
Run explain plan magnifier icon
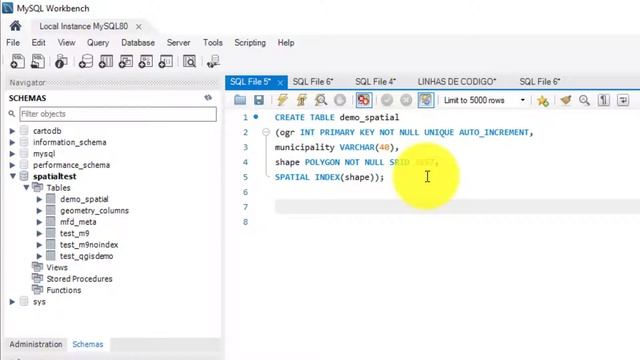click(x=321, y=100)
